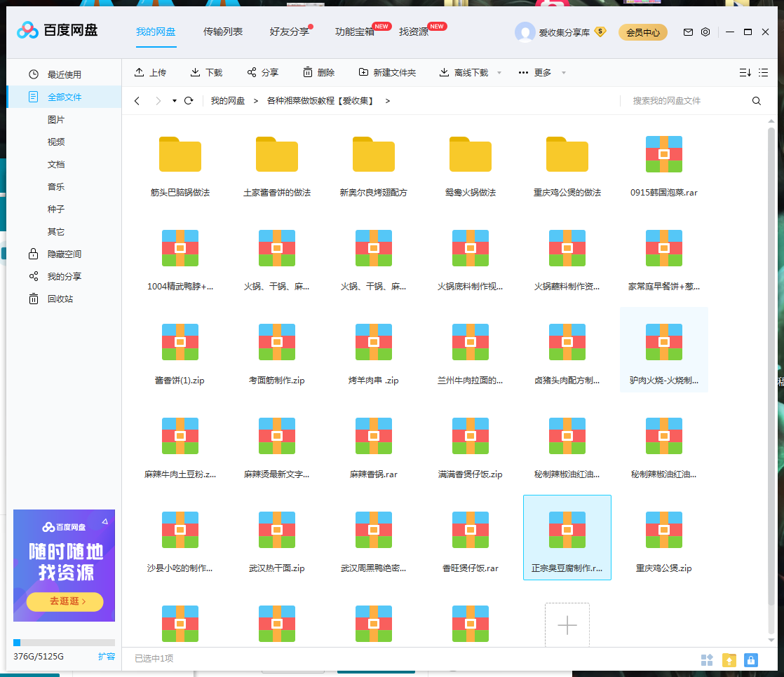Expand the 离线下载 dropdown arrow
This screenshot has height=677, width=784.
click(499, 72)
